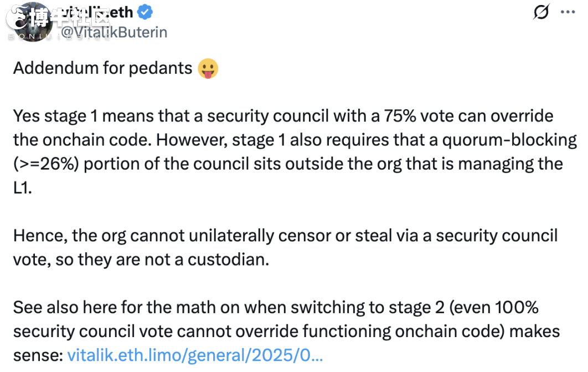
Task: Open the three-dot more options menu
Action: click(568, 12)
